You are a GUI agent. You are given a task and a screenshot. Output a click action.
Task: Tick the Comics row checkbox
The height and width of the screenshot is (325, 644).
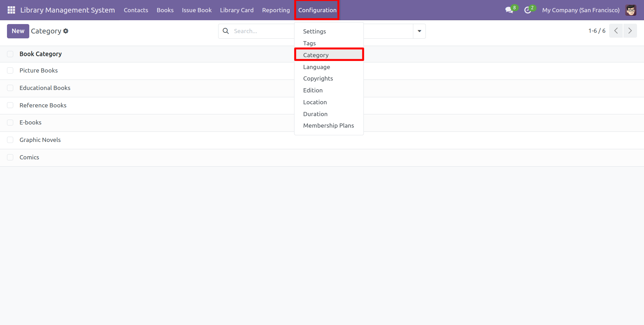[x=10, y=157]
